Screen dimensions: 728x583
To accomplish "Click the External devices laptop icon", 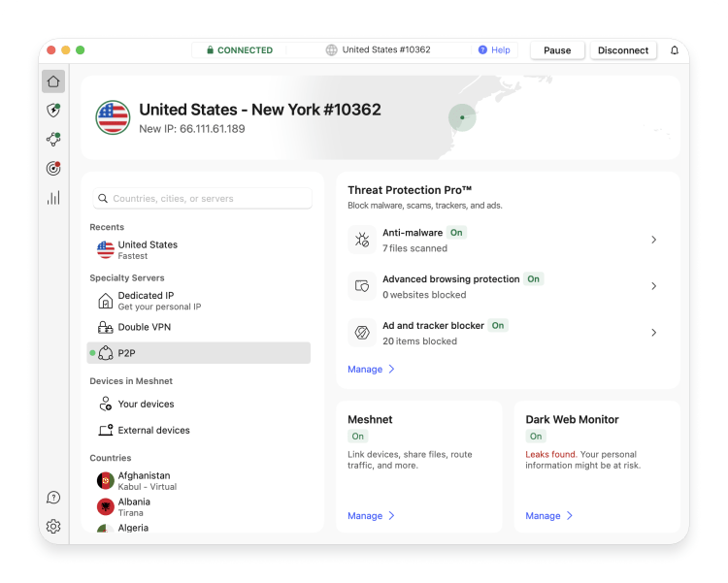I will click(x=106, y=431).
